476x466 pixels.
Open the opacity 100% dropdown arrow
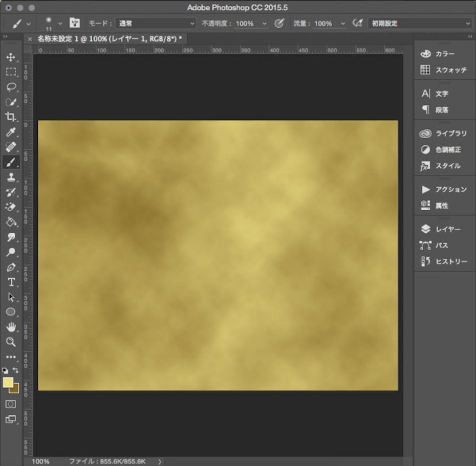265,24
